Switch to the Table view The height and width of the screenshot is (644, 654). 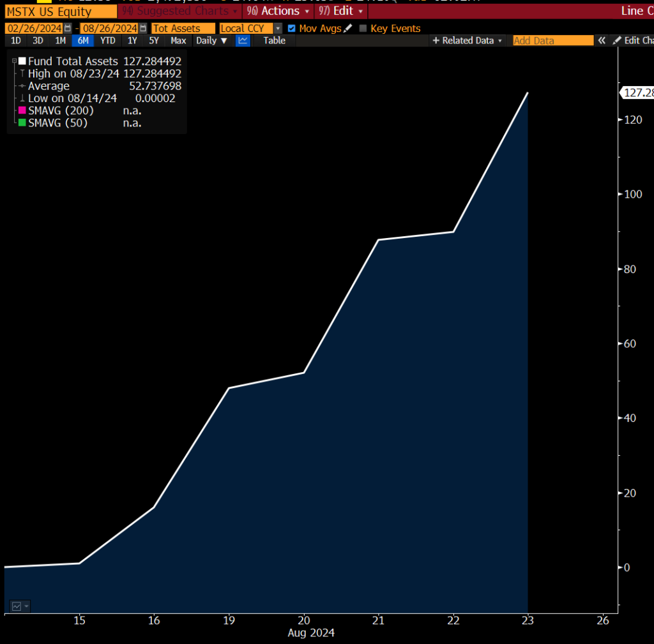(x=275, y=40)
